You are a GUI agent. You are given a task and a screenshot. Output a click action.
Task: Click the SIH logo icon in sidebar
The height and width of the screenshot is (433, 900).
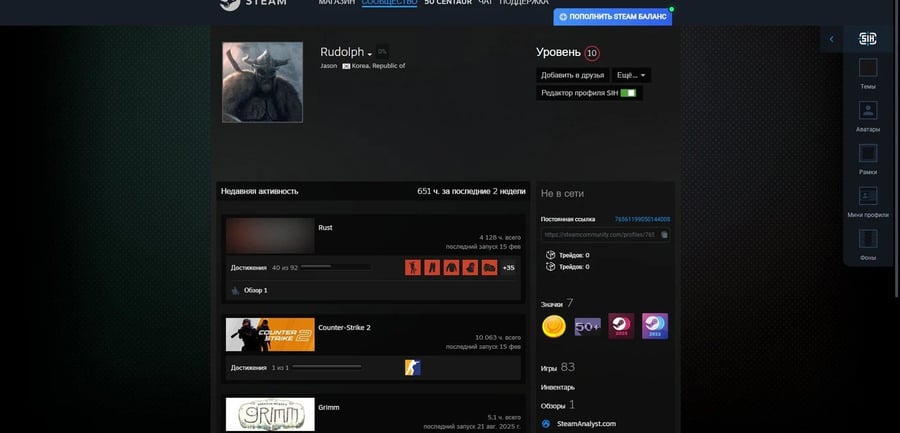868,39
